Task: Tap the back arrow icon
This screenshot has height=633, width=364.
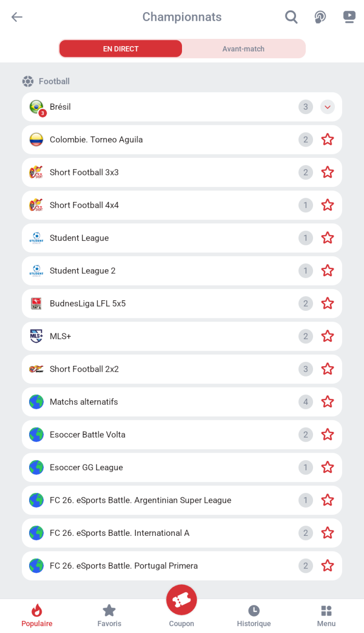Action: point(17,17)
